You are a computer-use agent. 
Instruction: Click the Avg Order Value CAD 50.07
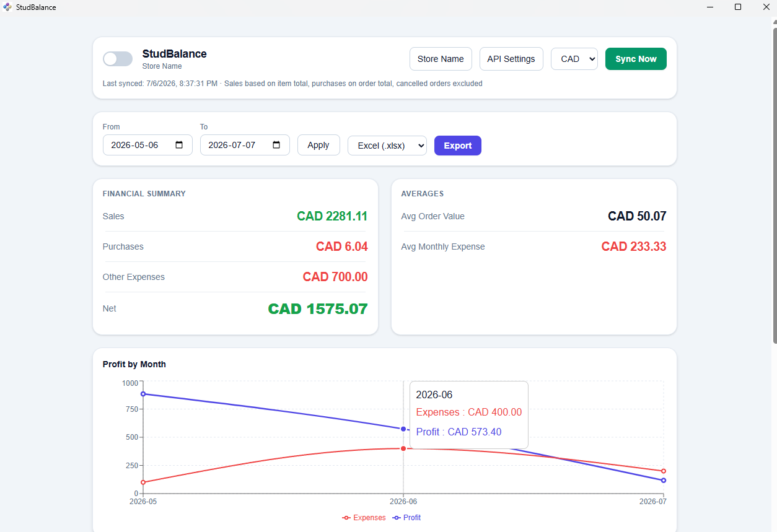click(637, 216)
